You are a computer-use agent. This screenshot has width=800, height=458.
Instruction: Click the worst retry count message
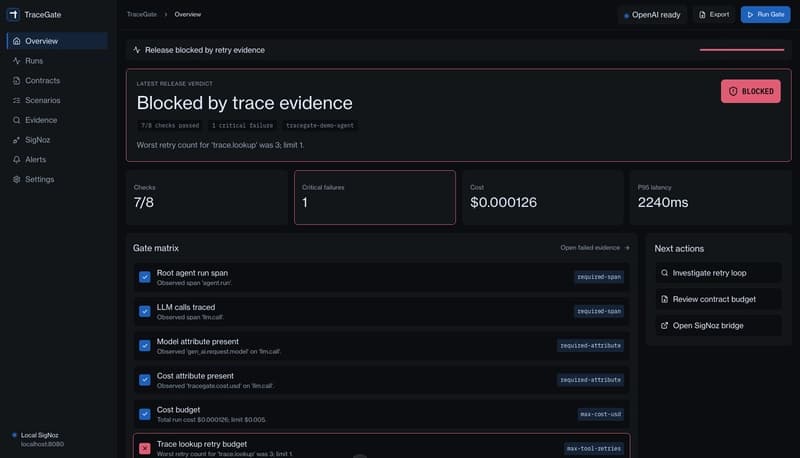point(220,145)
